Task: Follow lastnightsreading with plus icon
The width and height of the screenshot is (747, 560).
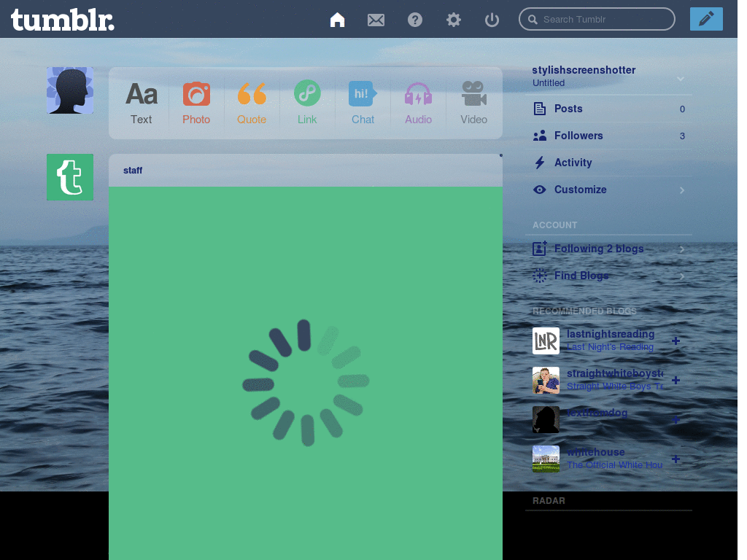Action: (x=676, y=341)
